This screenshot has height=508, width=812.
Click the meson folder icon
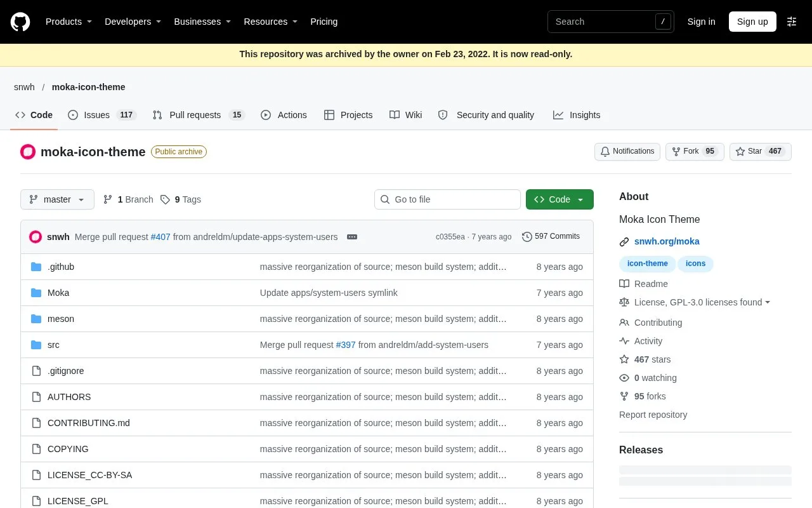[36, 319]
